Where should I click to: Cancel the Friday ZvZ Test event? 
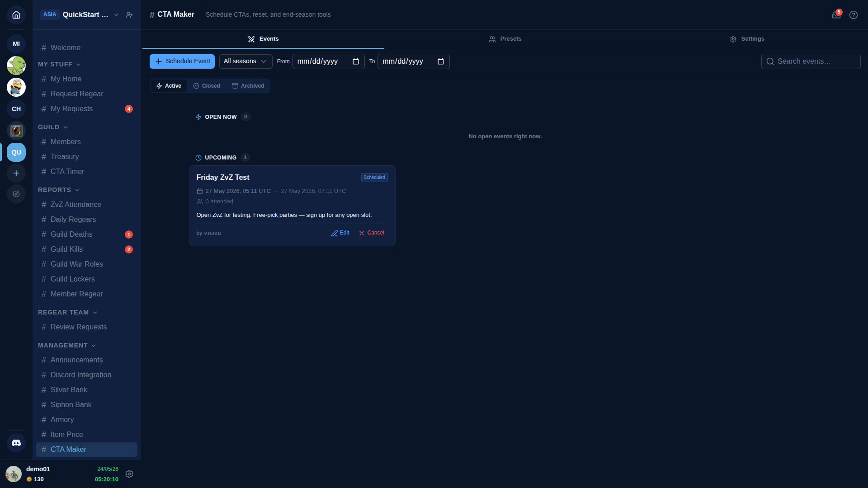click(372, 233)
